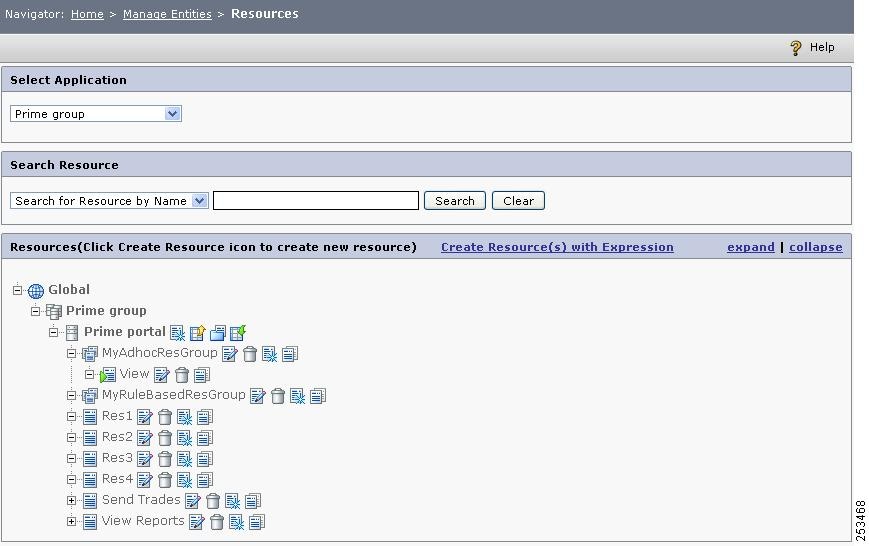This screenshot has height=546, width=869.
Task: Click the expand link for the tree
Action: (x=751, y=247)
